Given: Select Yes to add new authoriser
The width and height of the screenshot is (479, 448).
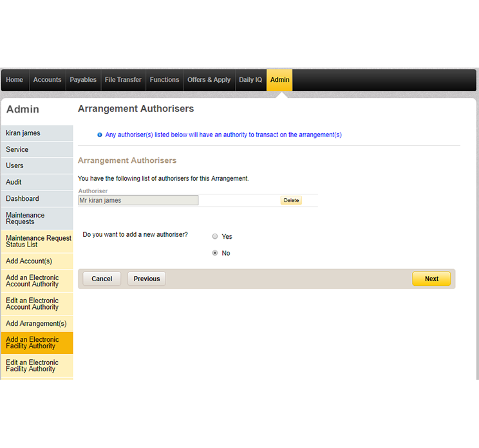Looking at the screenshot, I should tap(215, 236).
